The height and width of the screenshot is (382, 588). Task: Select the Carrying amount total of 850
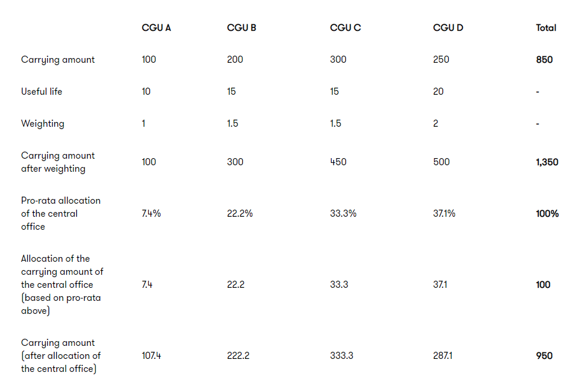tap(544, 60)
